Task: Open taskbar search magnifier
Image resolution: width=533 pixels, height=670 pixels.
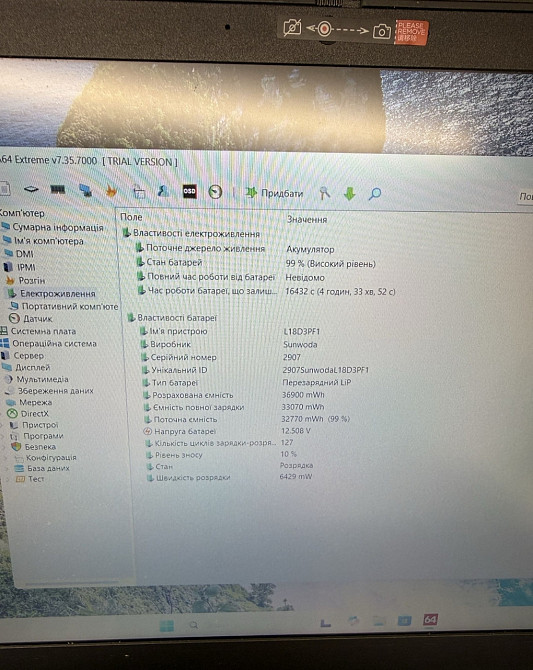Action: [x=194, y=625]
